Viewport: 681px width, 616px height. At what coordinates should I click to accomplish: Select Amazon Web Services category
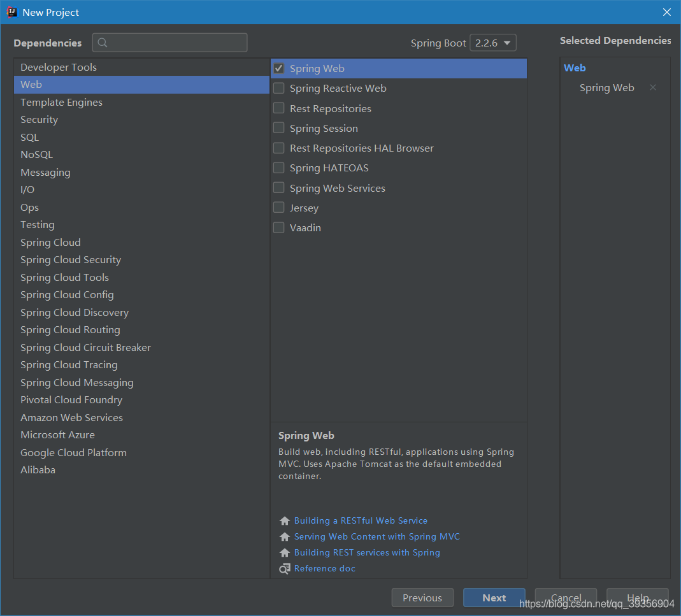pyautogui.click(x=141, y=417)
